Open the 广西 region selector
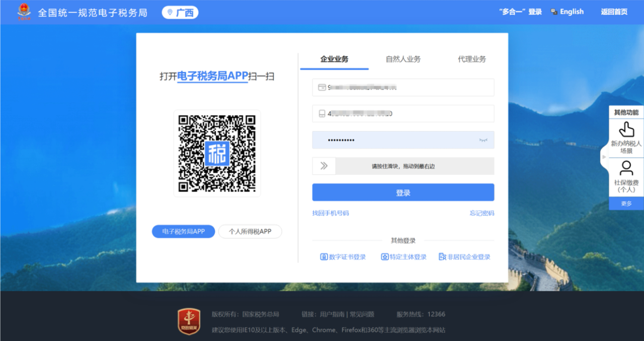The height and width of the screenshot is (341, 644). (180, 13)
